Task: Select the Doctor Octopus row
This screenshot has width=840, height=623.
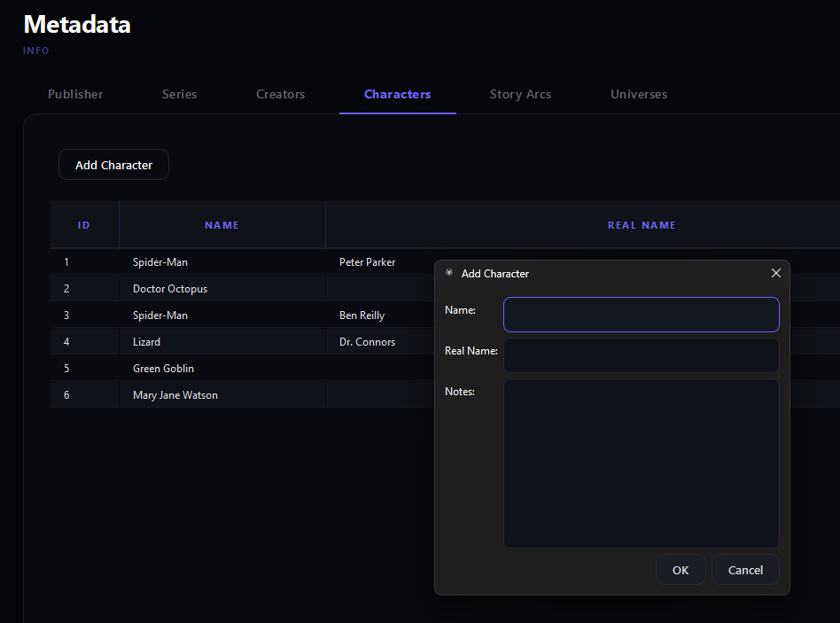Action: click(x=242, y=289)
